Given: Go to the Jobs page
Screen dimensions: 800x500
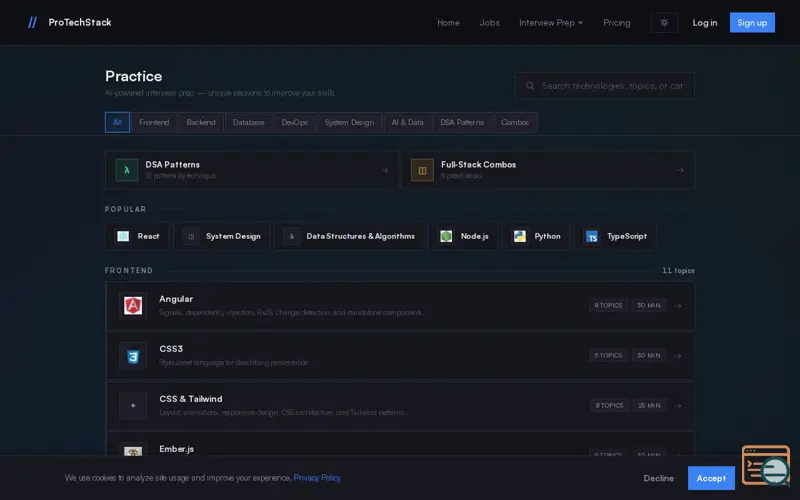Looking at the screenshot, I should 489,22.
